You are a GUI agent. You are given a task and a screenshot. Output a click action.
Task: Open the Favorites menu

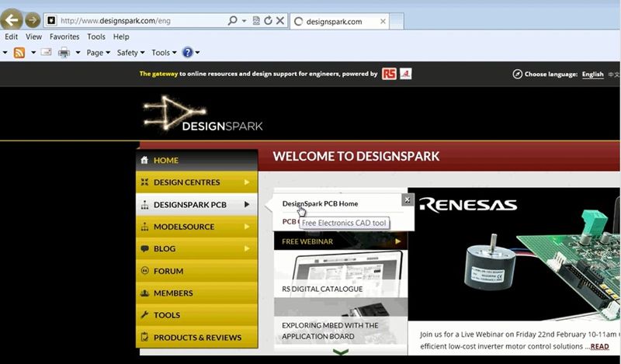[x=64, y=36]
